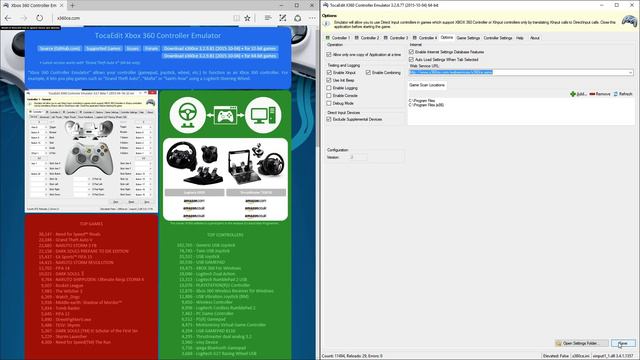This screenshot has height=360, width=640.
Task: Click the Elevated: False status entry
Action: tap(556, 356)
